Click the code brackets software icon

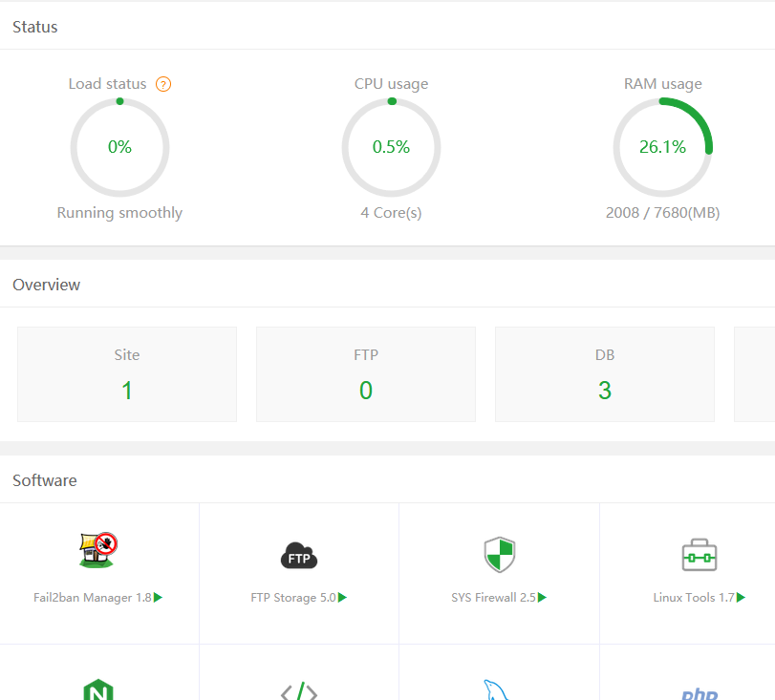pyautogui.click(x=298, y=692)
